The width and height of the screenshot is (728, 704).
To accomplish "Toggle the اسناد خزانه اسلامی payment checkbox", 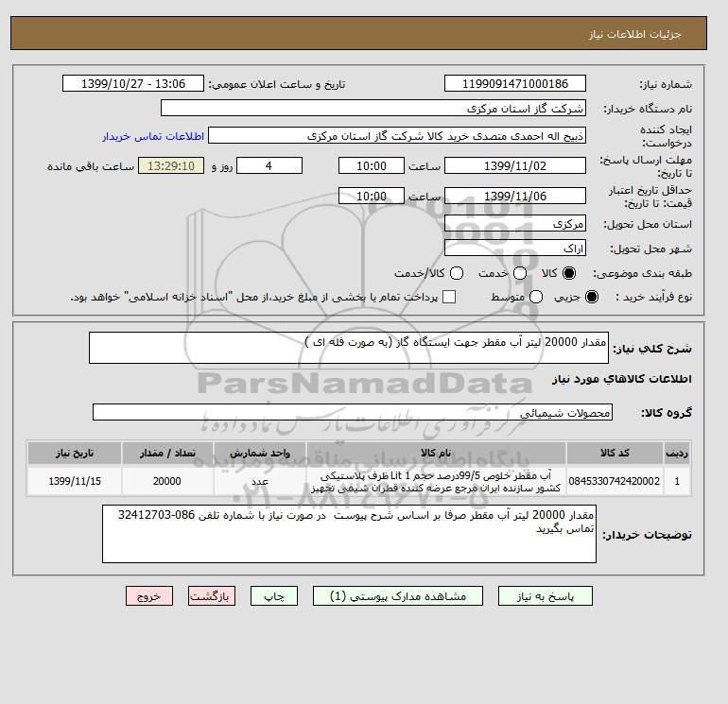I will pos(449,297).
